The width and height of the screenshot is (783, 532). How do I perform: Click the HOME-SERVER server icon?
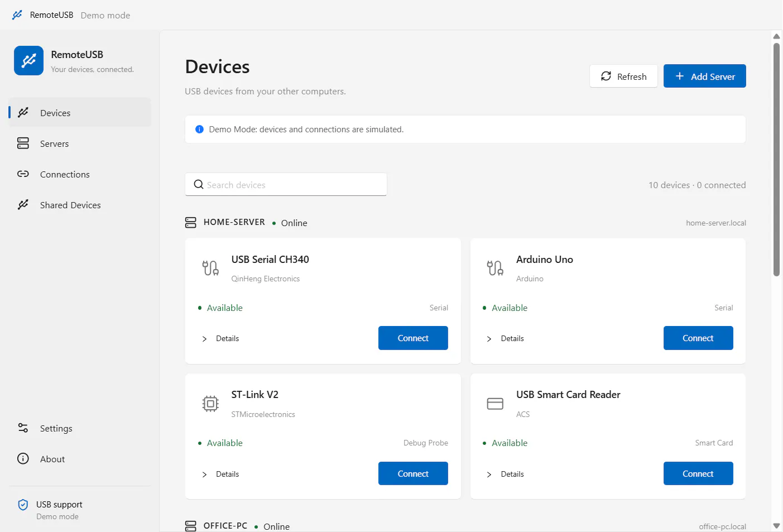point(191,223)
